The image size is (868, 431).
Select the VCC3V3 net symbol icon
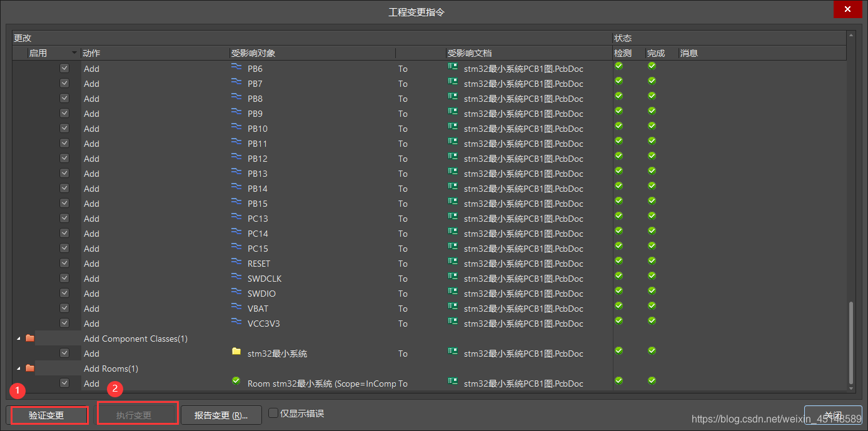click(x=236, y=323)
